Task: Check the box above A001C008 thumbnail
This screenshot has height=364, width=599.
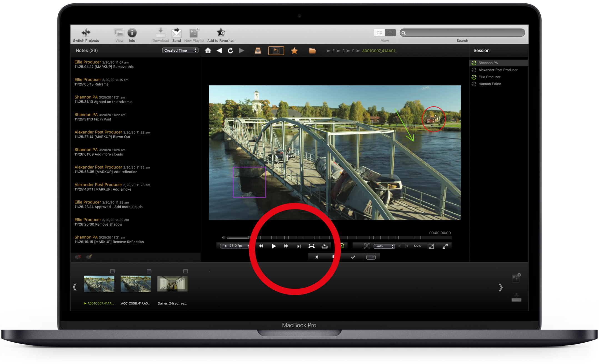Action: [149, 271]
